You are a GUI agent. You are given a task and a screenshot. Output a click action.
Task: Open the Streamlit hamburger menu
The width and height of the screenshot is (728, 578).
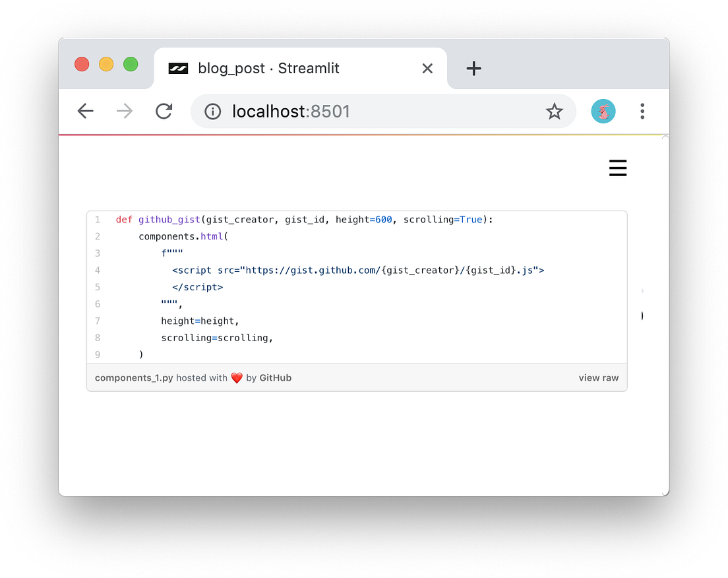[x=617, y=168]
